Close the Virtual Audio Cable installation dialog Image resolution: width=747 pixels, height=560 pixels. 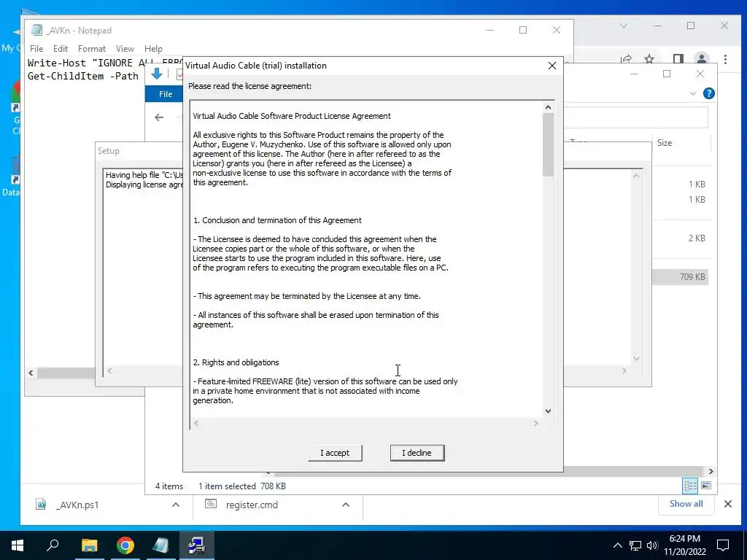(x=551, y=66)
